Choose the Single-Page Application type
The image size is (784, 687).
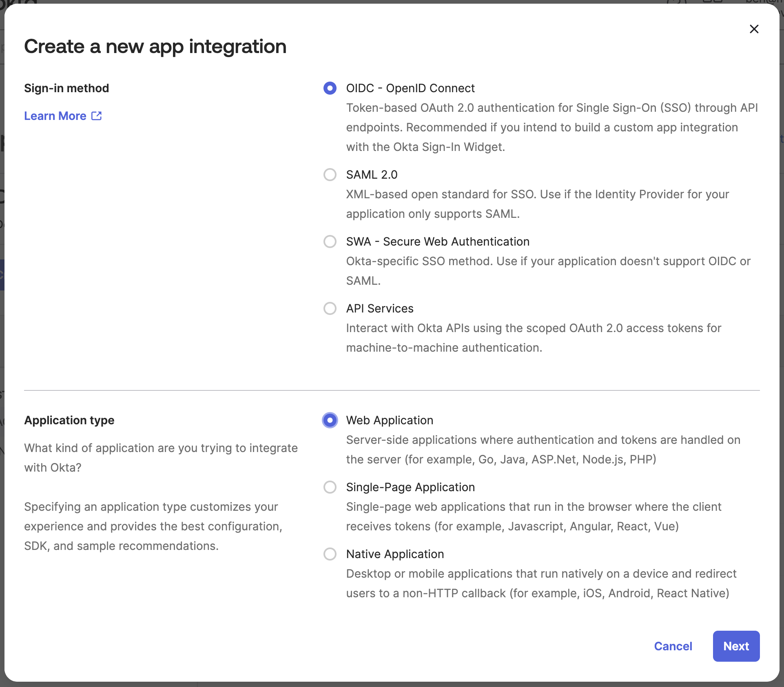coord(330,487)
